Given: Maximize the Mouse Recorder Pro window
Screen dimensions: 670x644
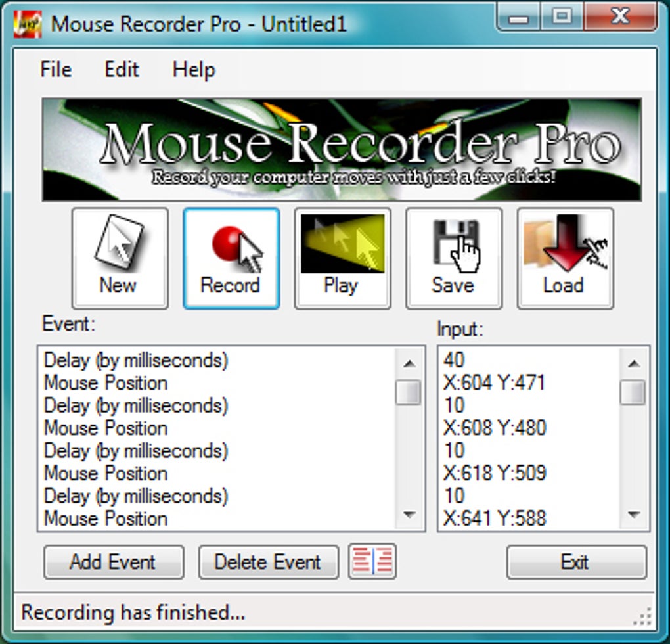Looking at the screenshot, I should click(x=562, y=17).
